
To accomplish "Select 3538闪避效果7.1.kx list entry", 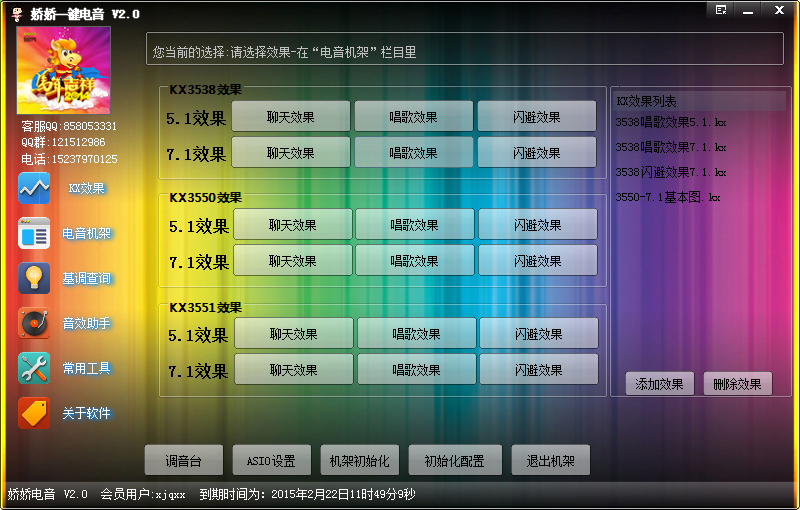I will [x=671, y=172].
